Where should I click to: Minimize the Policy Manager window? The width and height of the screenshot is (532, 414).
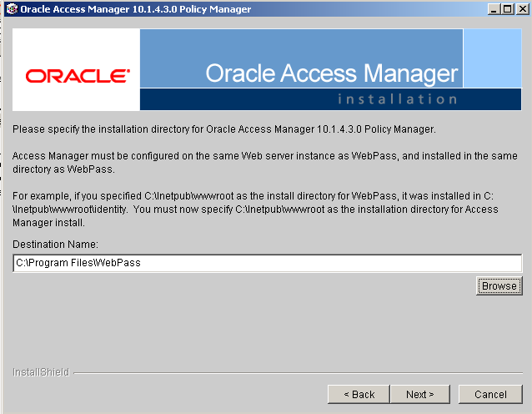[494, 9]
